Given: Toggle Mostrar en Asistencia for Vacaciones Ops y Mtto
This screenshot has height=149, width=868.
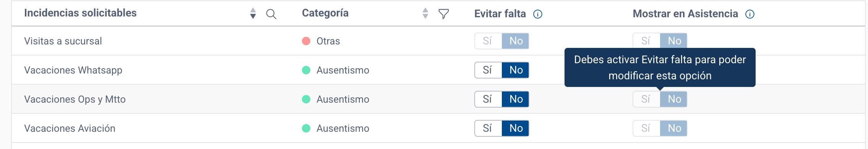Looking at the screenshot, I should [660, 99].
